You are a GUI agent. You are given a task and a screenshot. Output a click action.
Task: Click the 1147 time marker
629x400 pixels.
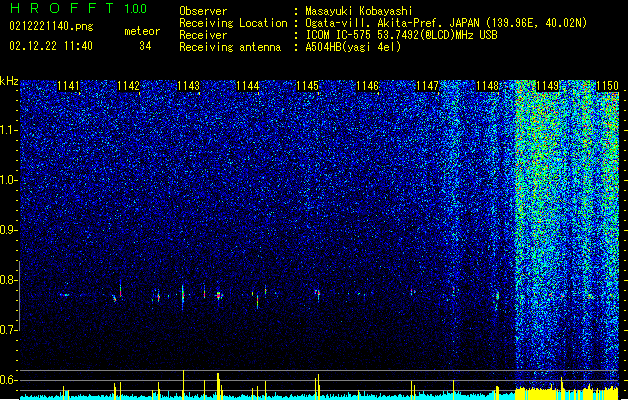[427, 86]
